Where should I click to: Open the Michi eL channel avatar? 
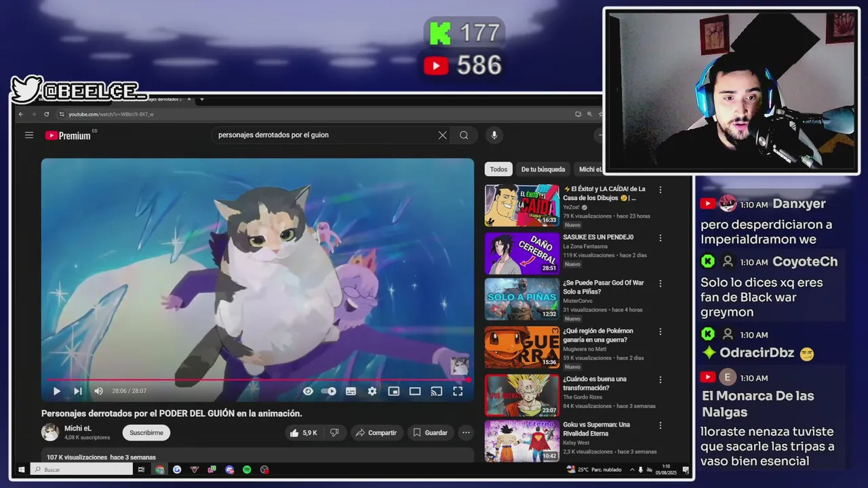pos(50,432)
